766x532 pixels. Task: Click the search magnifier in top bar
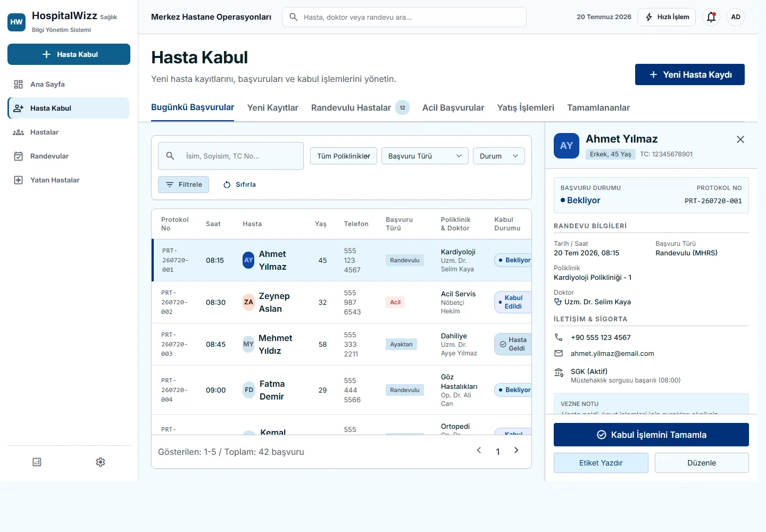[293, 17]
